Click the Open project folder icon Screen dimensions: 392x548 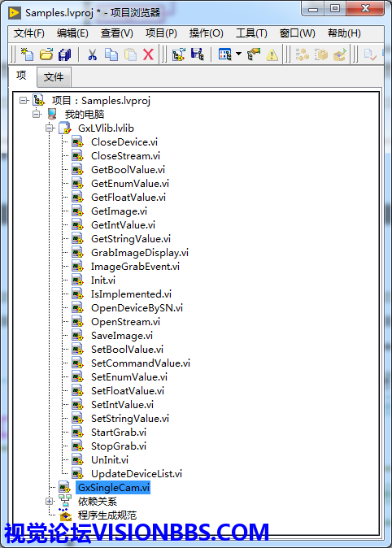pos(46,54)
